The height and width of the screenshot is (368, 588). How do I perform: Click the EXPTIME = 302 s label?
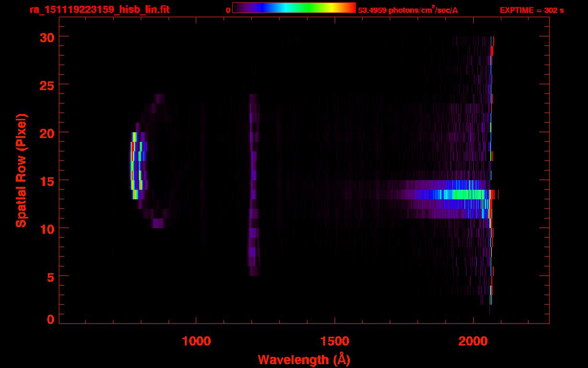(531, 10)
